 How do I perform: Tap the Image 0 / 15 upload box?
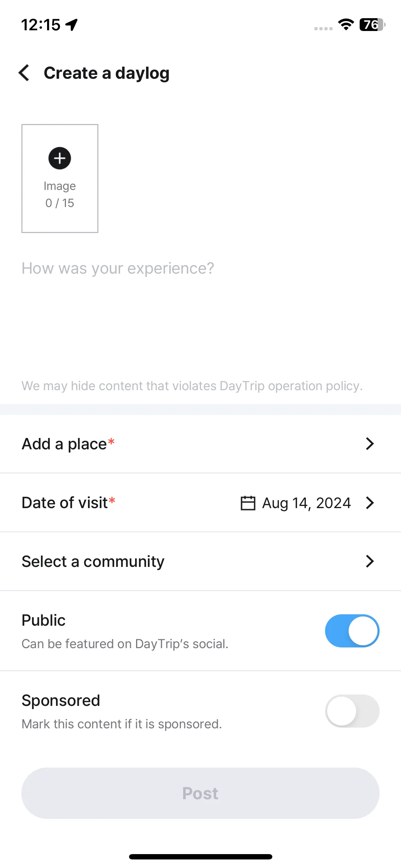coord(60,179)
